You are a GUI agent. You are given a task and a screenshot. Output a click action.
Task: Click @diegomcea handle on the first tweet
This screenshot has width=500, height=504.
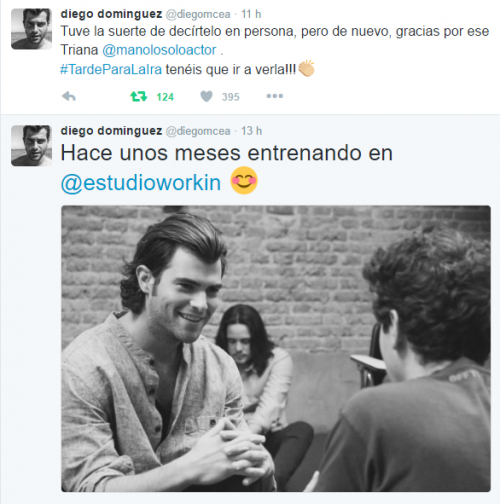coord(198,14)
